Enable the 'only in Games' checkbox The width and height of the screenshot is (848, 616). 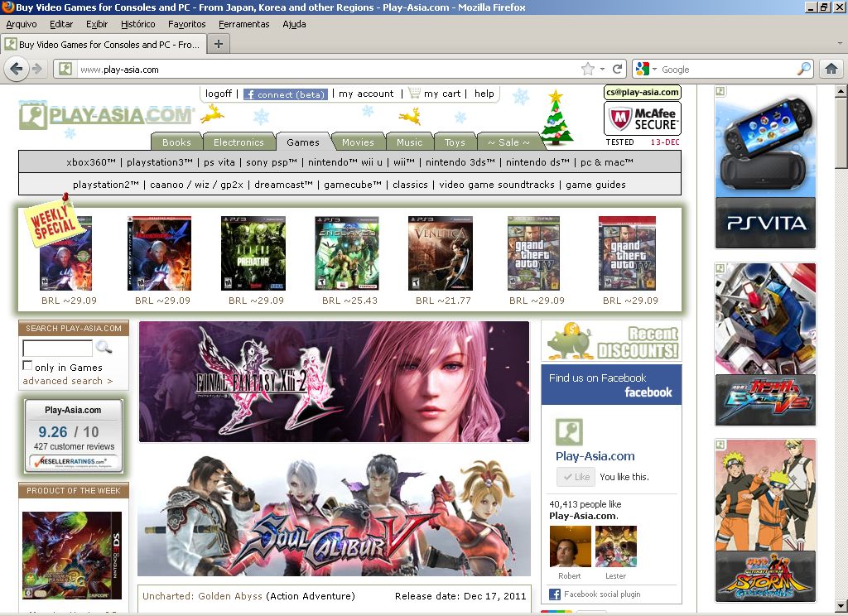tap(27, 366)
